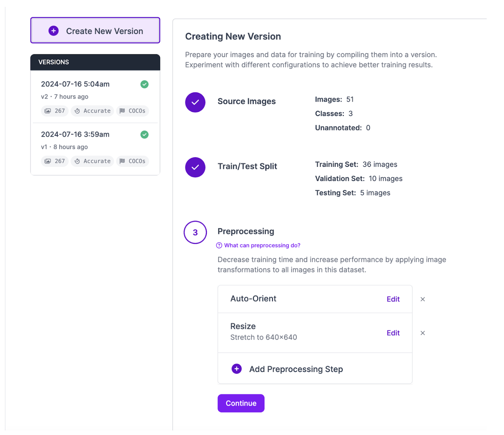504x435 pixels.
Task: Click the Preprocessing step 3 circle
Action: [195, 232]
